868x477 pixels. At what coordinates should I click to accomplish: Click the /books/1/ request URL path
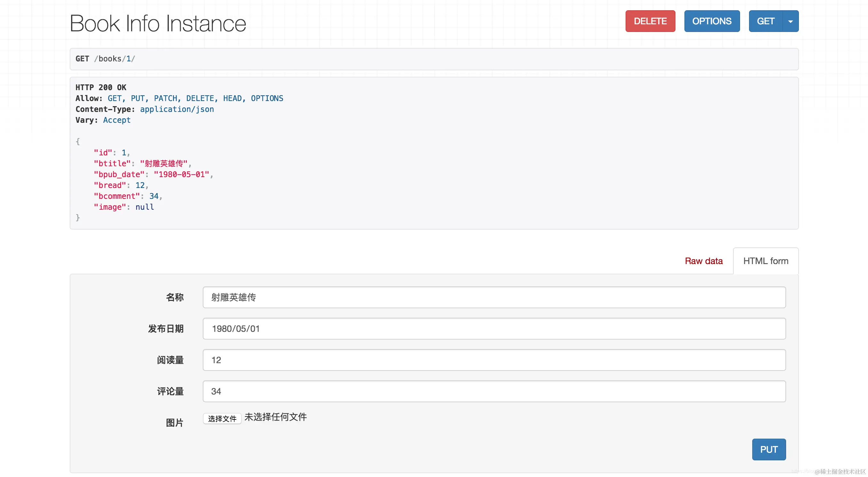click(x=114, y=59)
